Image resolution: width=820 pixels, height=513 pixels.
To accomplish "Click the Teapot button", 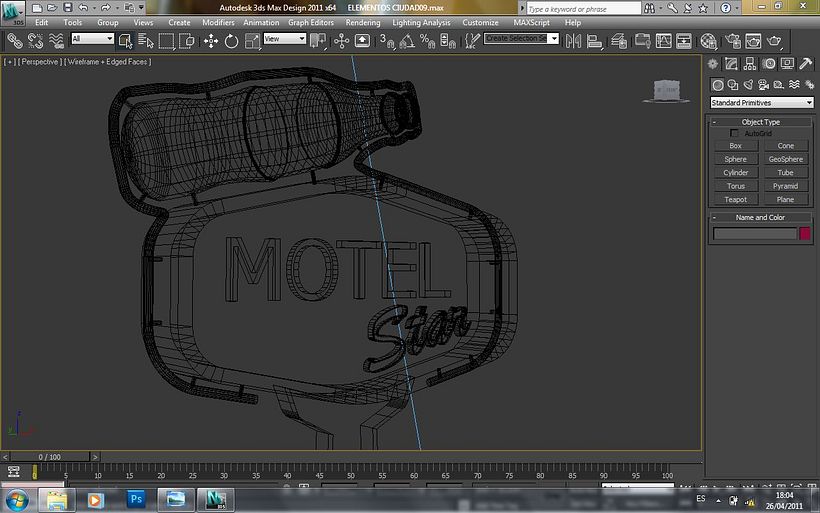I will pos(735,199).
